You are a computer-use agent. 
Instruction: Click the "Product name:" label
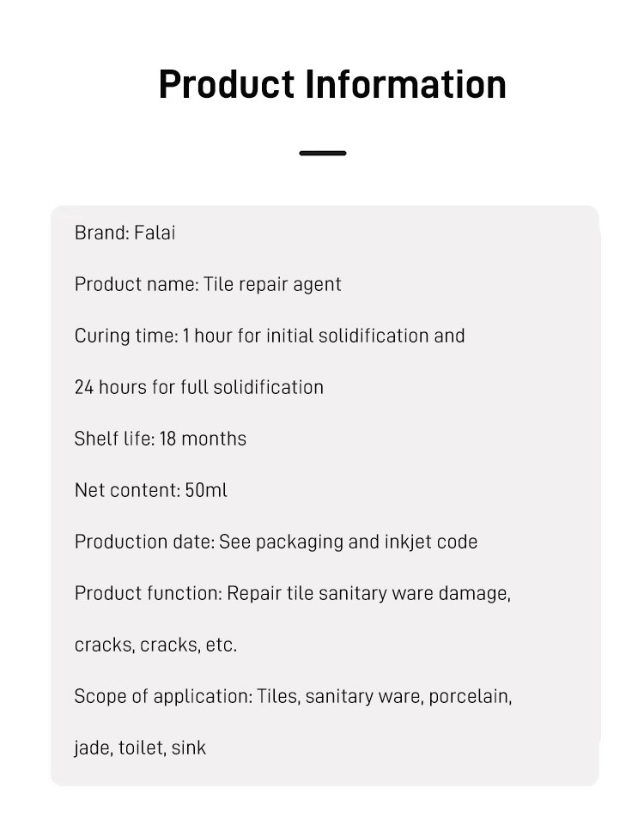point(137,284)
